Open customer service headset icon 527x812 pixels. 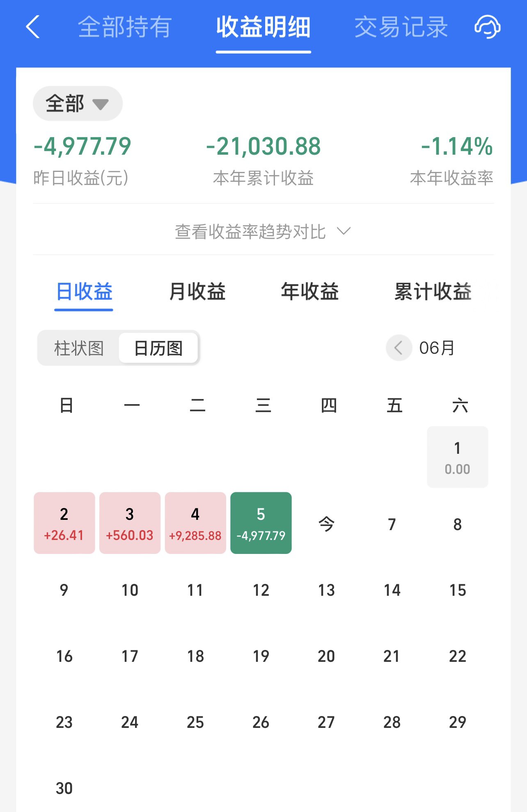tap(487, 27)
